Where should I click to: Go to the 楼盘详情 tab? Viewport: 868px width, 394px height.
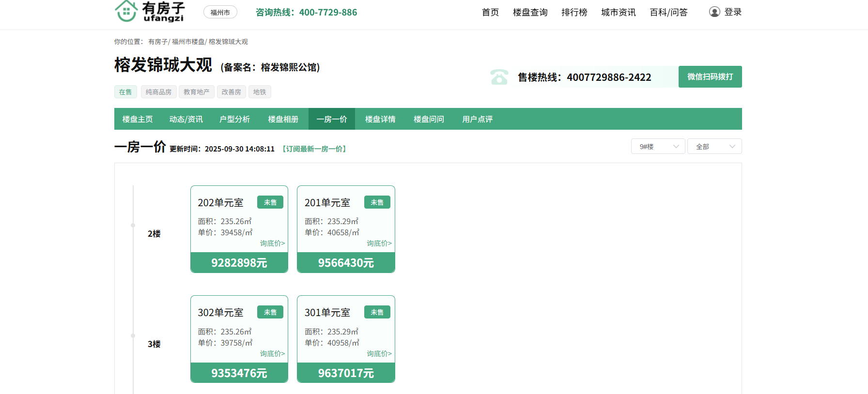(x=380, y=119)
